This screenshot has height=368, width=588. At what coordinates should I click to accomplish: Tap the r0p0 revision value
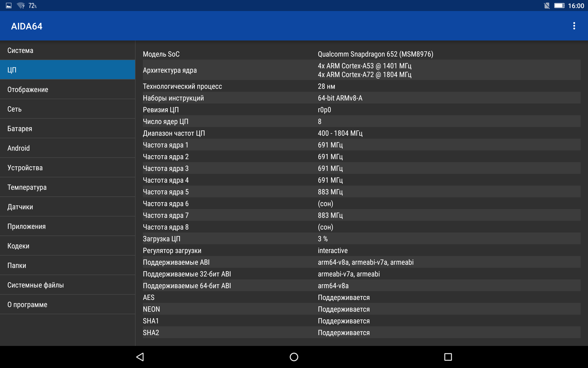pyautogui.click(x=324, y=110)
